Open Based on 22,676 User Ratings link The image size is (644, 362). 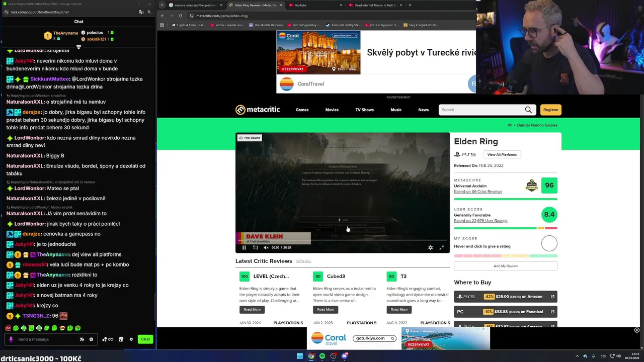480,221
